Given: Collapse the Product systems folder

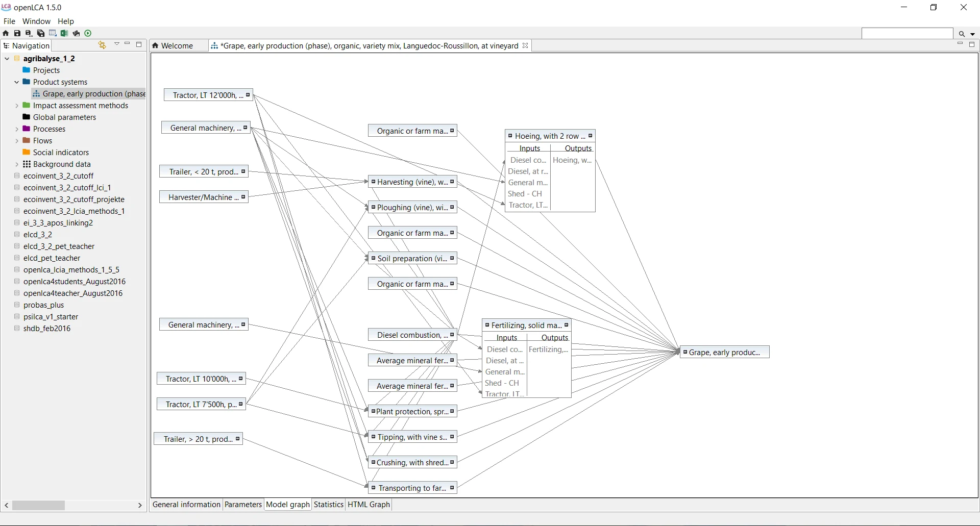Looking at the screenshot, I should pos(17,82).
